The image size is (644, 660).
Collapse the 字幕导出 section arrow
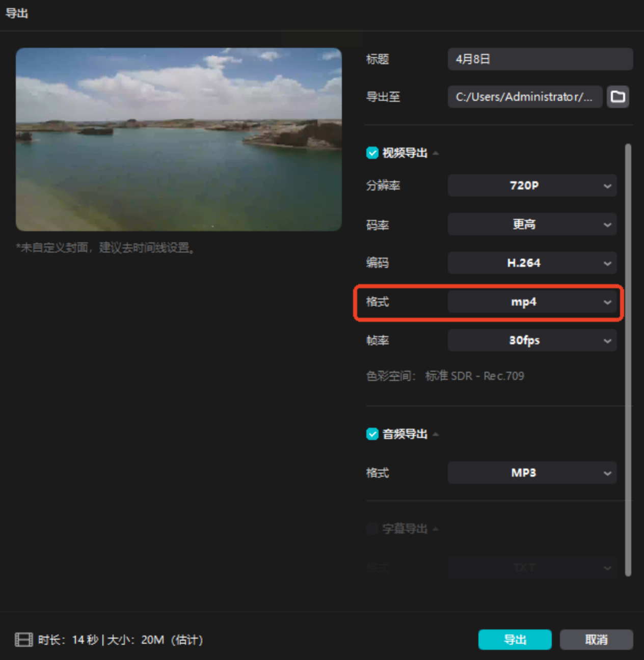pos(436,529)
